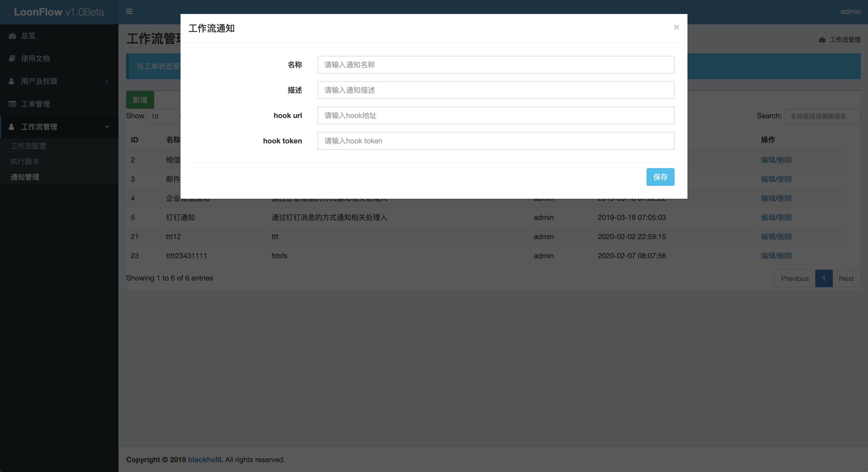Click 编辑/删除 for tttt23431111 row
Image resolution: width=868 pixels, height=472 pixels.
(776, 256)
